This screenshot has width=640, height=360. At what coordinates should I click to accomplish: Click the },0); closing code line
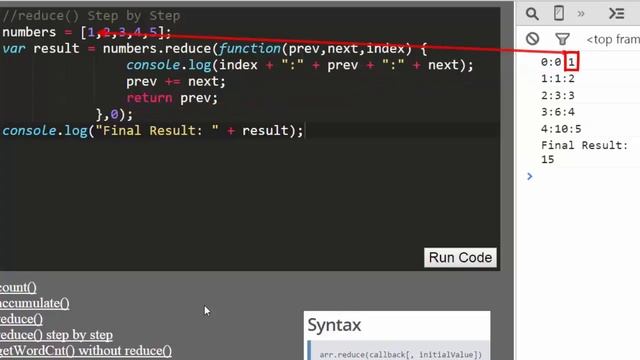(x=114, y=114)
